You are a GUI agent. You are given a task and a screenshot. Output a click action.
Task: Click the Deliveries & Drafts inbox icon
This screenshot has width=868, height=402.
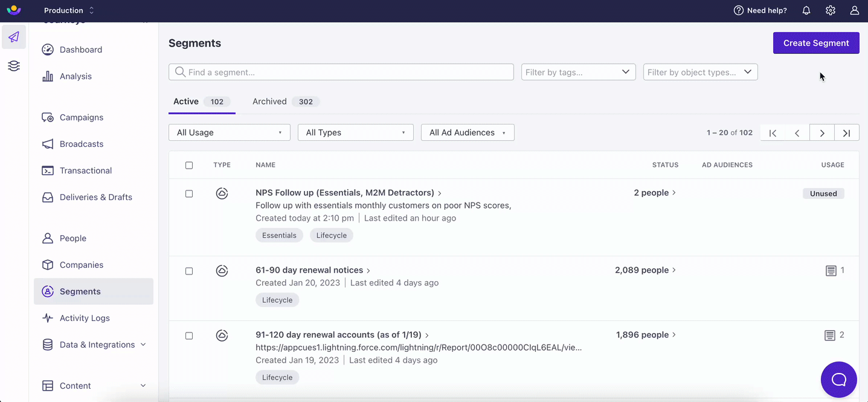click(x=48, y=197)
